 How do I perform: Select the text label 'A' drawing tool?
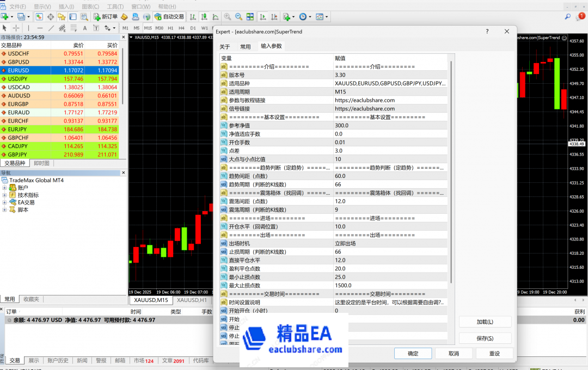84,28
